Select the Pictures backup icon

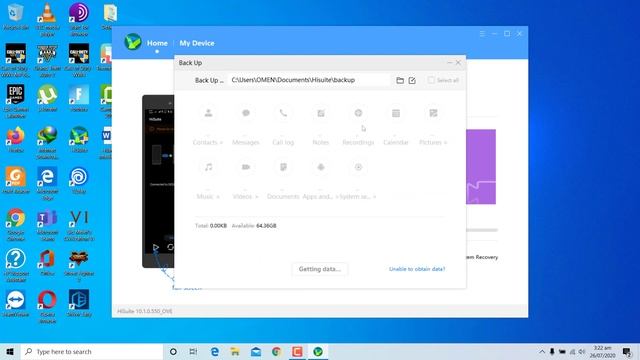coord(433,113)
